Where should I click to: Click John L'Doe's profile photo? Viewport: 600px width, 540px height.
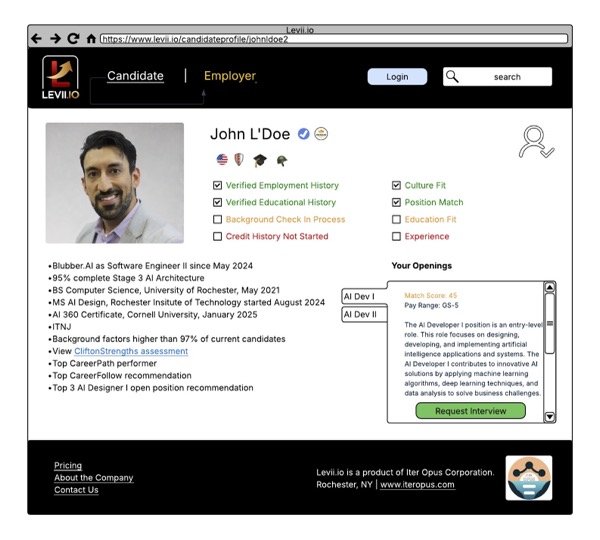click(115, 183)
